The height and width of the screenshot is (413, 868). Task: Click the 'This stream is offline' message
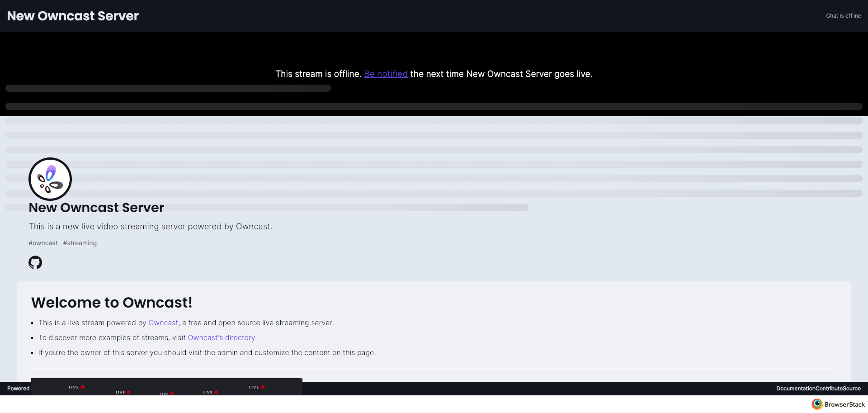(x=318, y=74)
